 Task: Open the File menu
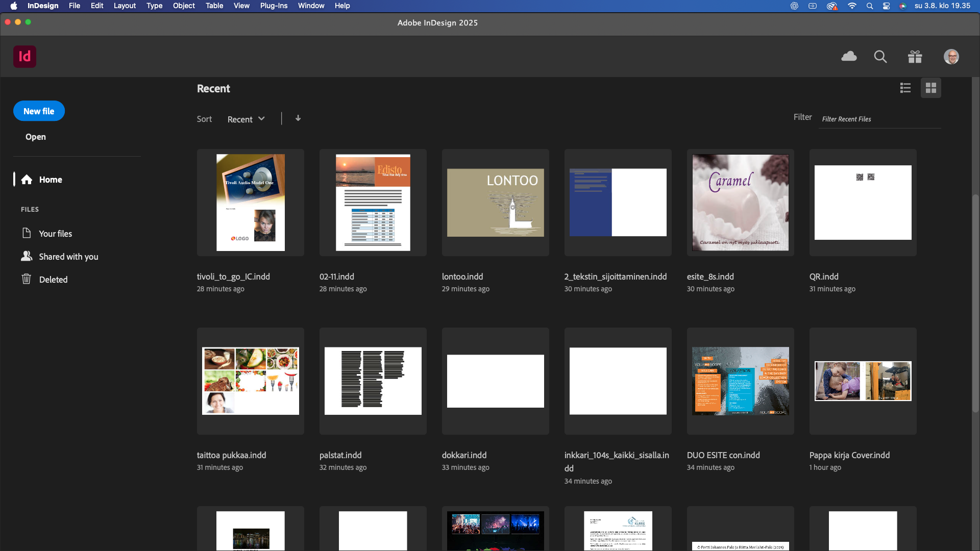(75, 6)
